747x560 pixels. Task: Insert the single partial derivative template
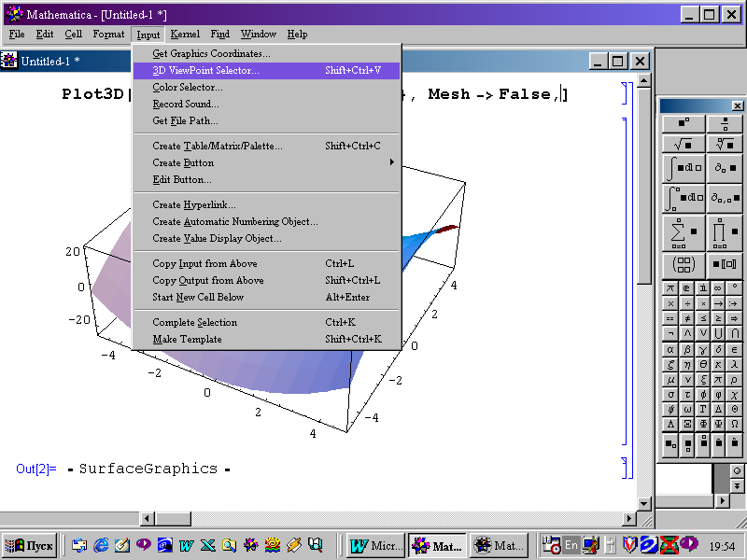click(725, 168)
